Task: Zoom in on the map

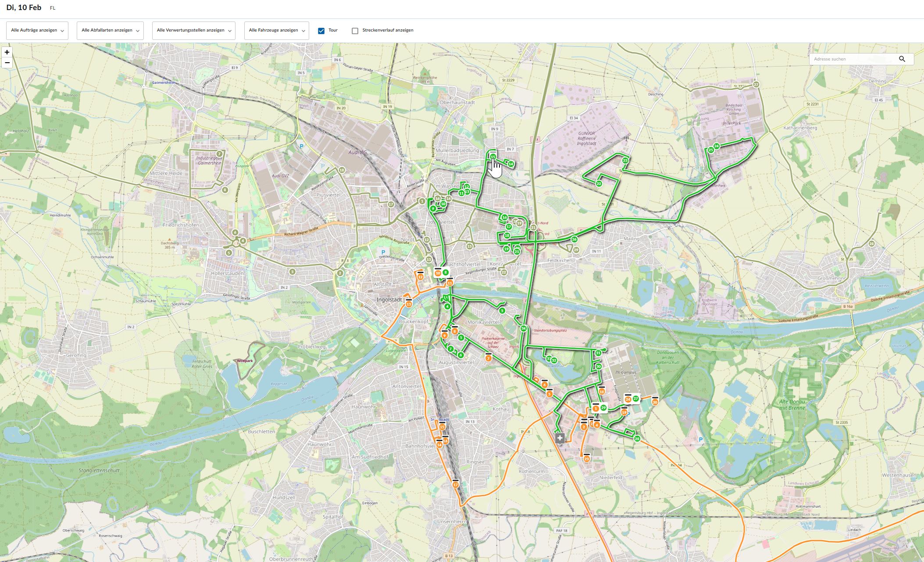Action: [7, 52]
